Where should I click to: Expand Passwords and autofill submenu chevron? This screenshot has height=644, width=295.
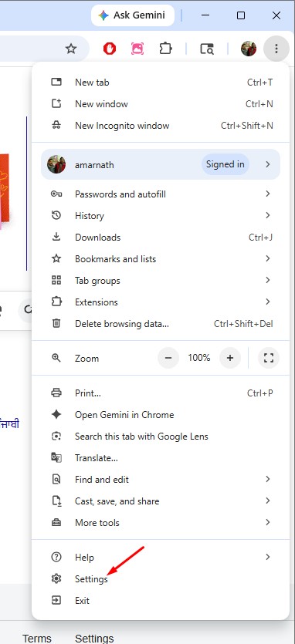tap(268, 194)
